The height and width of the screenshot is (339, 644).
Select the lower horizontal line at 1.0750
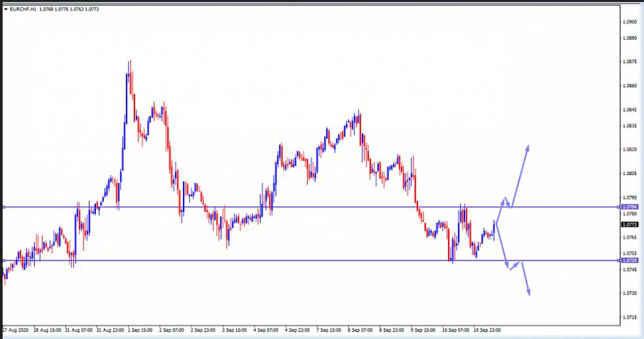click(312, 261)
